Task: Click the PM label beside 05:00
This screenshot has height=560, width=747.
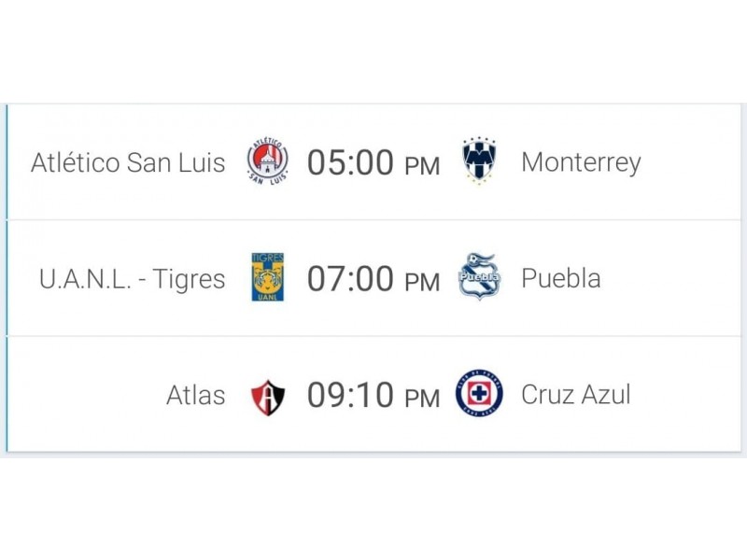Action: tap(422, 166)
